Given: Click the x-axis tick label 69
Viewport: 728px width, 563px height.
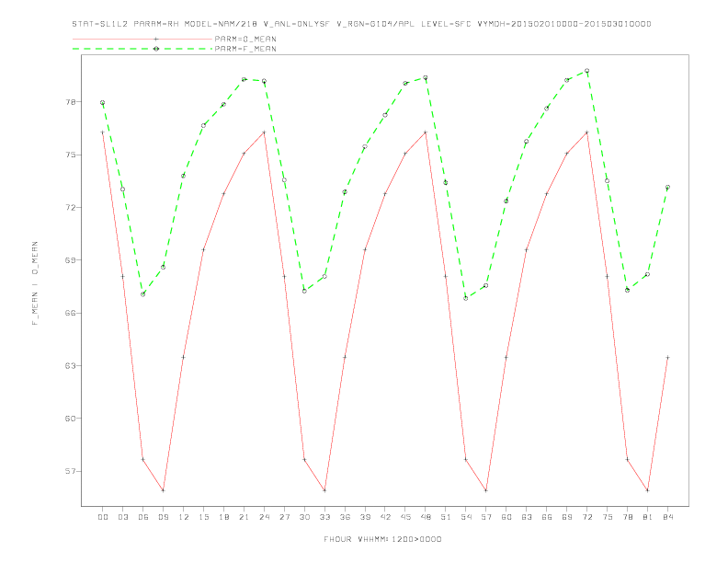Looking at the screenshot, I should point(567,517).
